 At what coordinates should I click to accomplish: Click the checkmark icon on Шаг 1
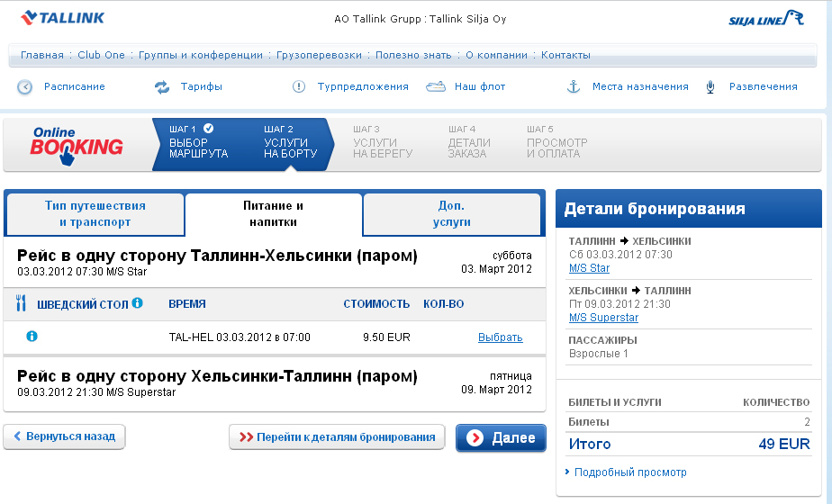pyautogui.click(x=209, y=129)
